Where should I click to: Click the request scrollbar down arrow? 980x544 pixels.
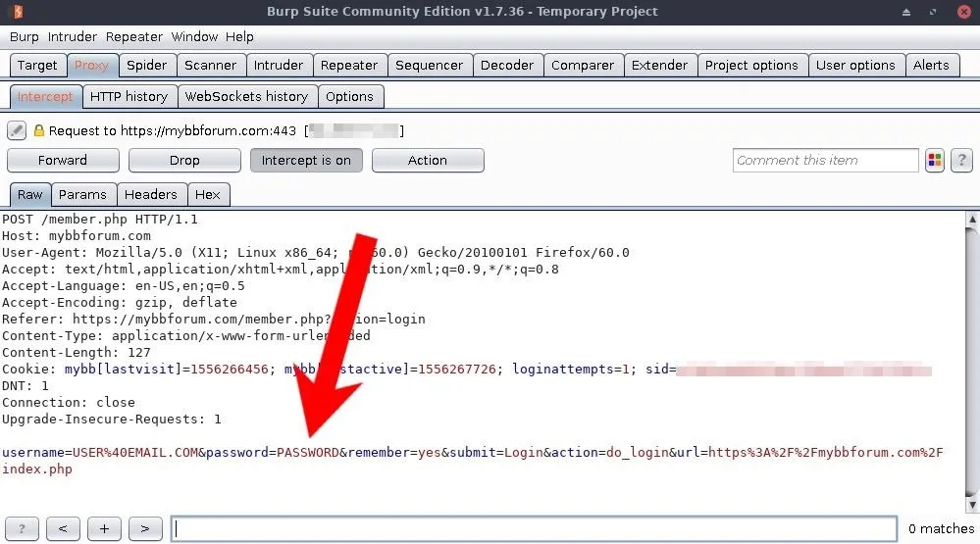point(972,504)
